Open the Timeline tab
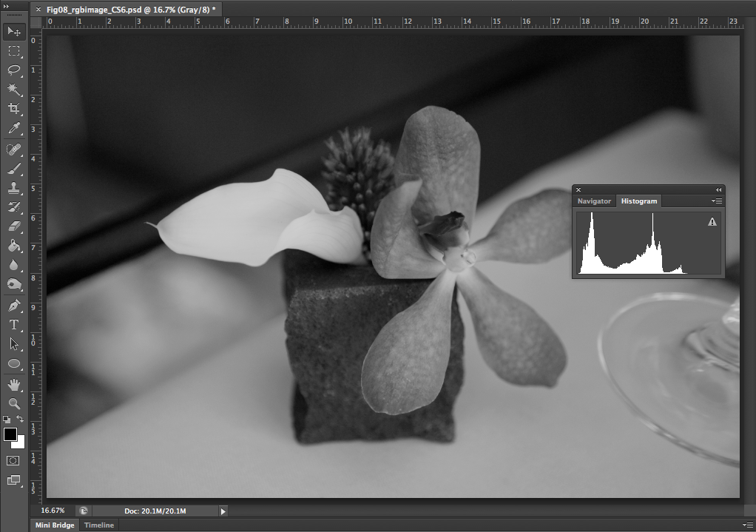This screenshot has width=756, height=532. (99, 525)
